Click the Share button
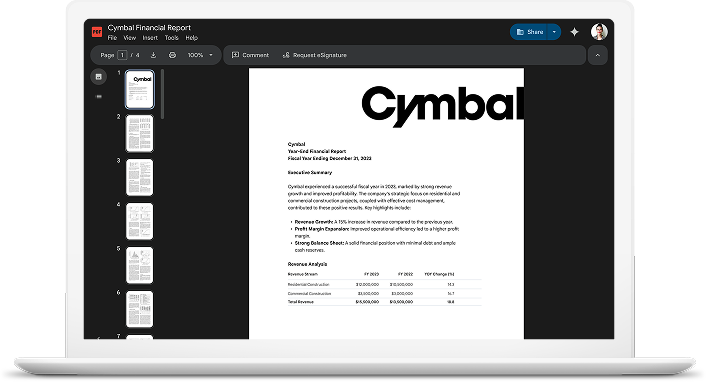706x382 pixels. click(529, 32)
